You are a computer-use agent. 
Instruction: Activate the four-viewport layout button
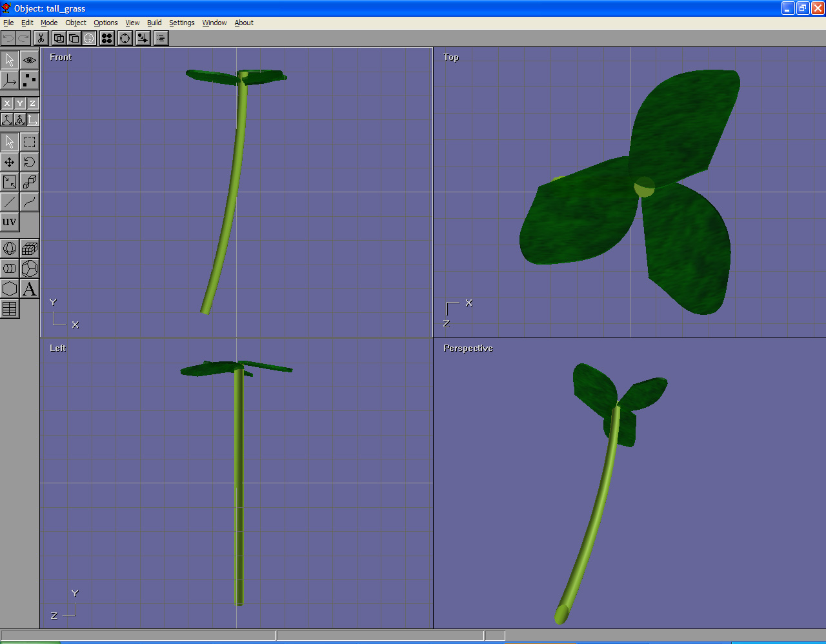coord(107,38)
